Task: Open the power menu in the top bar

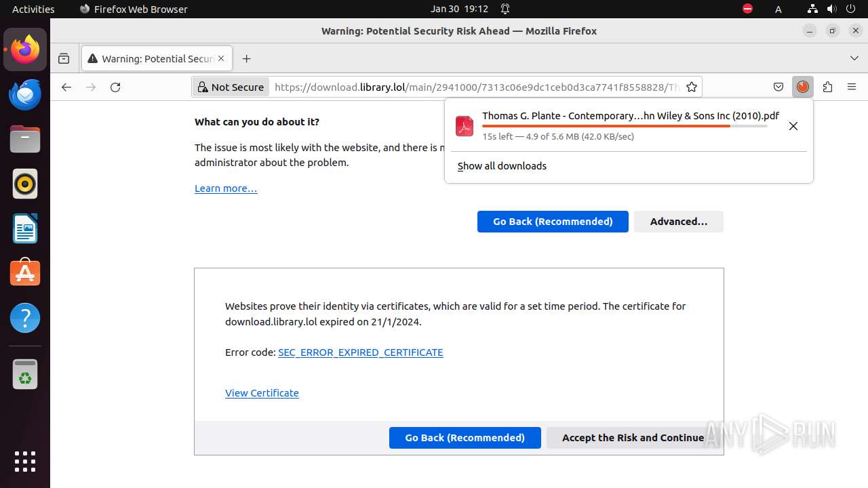Action: point(852,9)
